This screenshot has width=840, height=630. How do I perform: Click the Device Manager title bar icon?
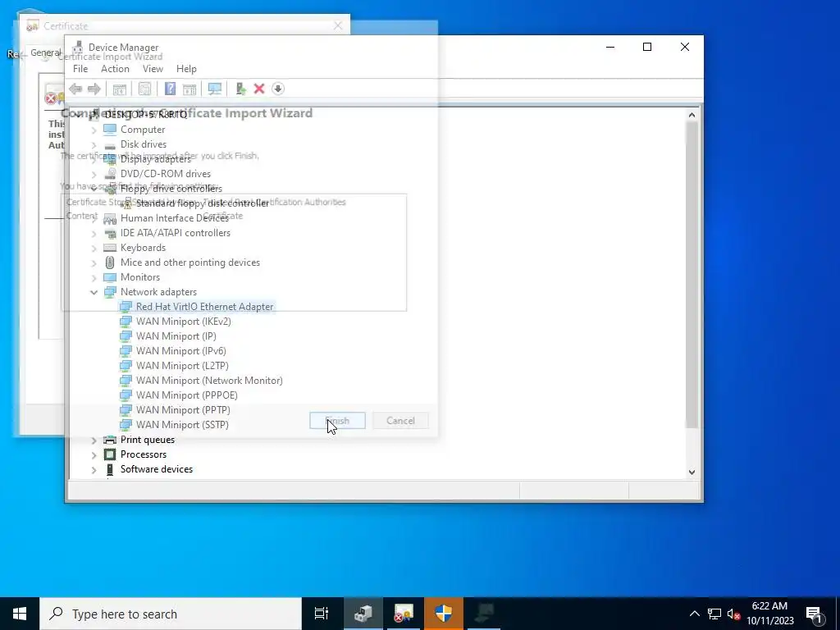78,47
